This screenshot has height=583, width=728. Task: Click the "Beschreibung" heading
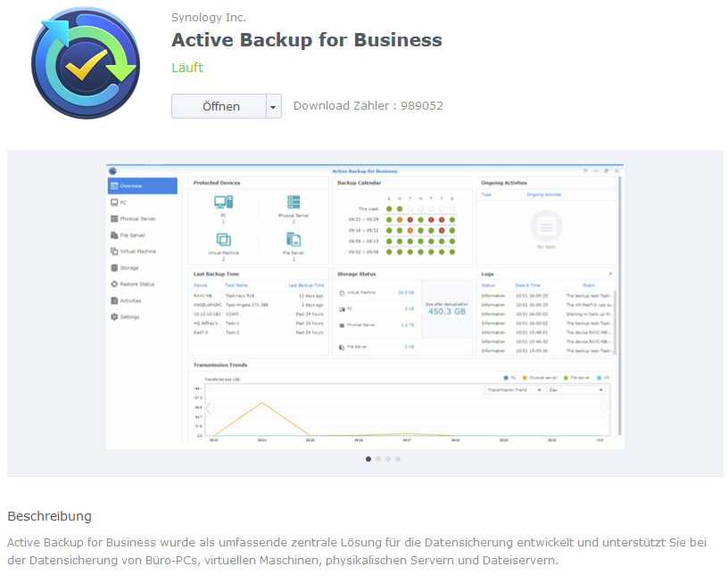(50, 516)
